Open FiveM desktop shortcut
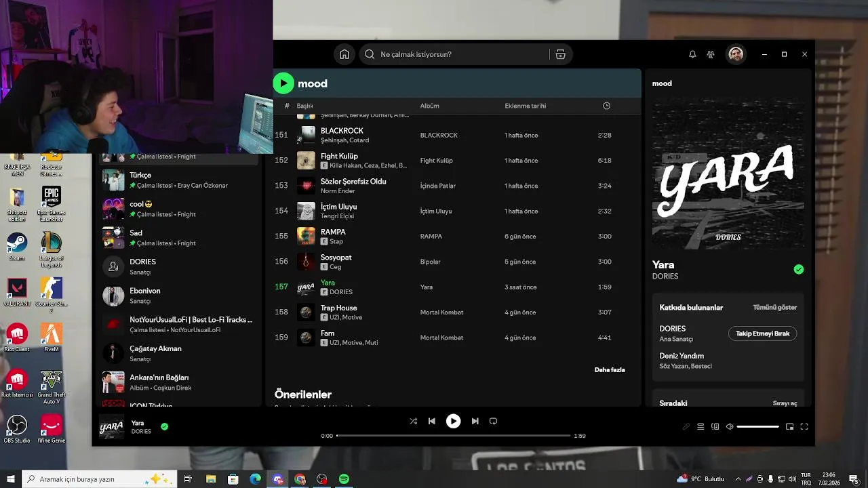The image size is (868, 488). [x=52, y=338]
